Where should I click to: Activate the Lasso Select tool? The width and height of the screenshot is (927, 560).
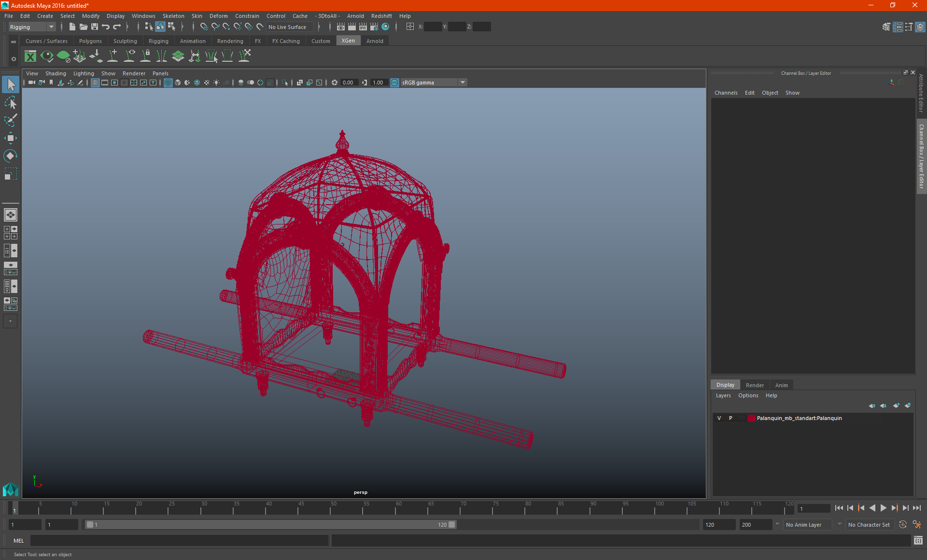coord(11,102)
